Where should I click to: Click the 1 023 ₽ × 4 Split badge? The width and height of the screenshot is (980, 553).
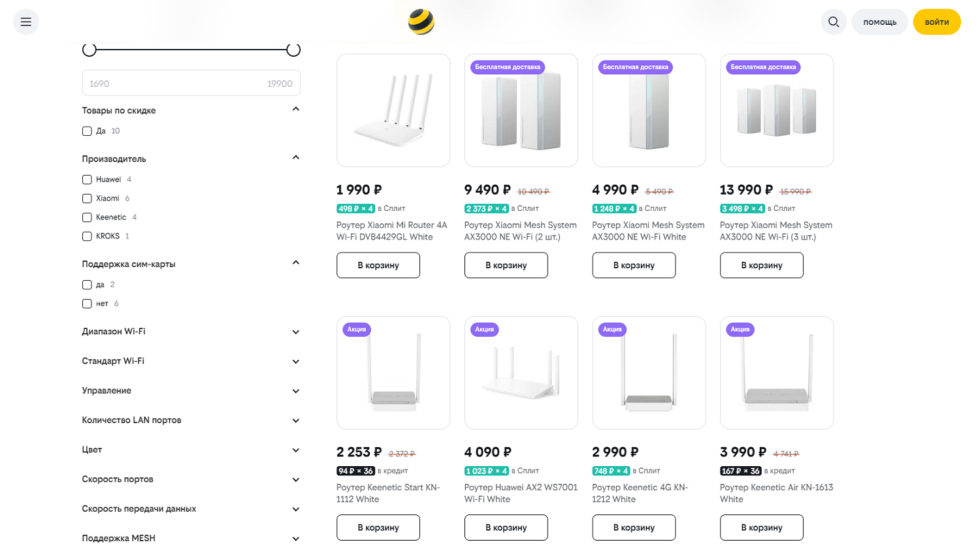(x=487, y=471)
